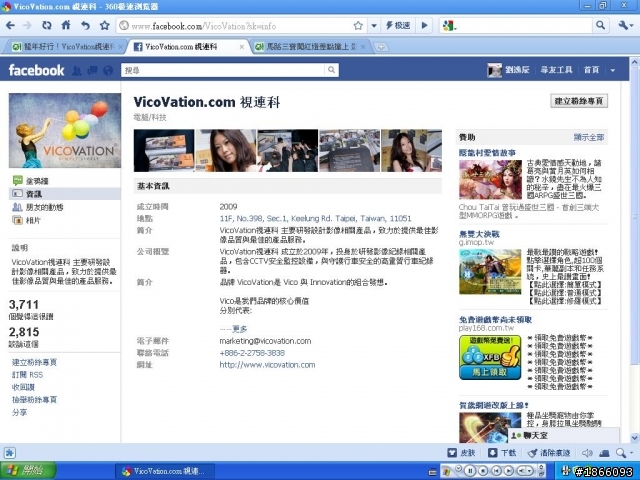Click browser search magnifier button
Screen dimensions: 640x480
(600, 26)
